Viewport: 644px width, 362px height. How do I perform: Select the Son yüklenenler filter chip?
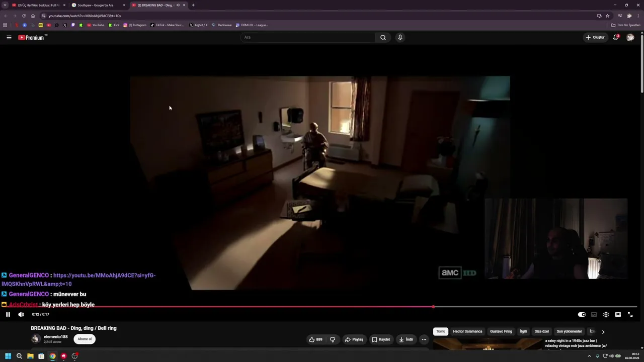[569, 331]
